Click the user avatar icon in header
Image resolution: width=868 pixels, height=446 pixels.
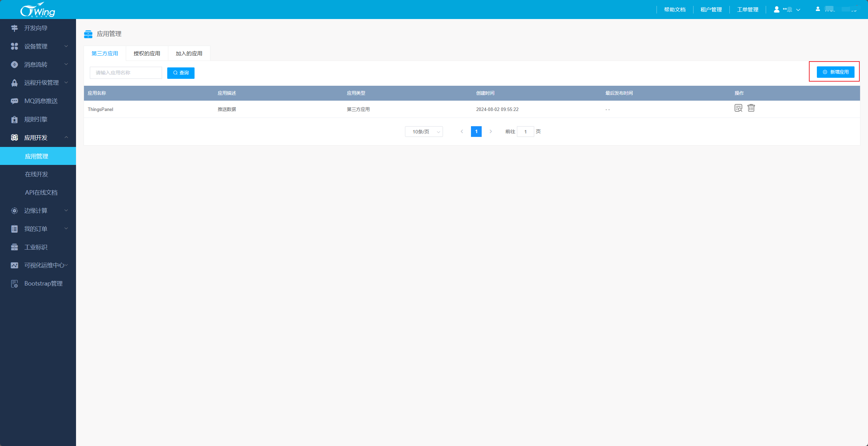[776, 10]
